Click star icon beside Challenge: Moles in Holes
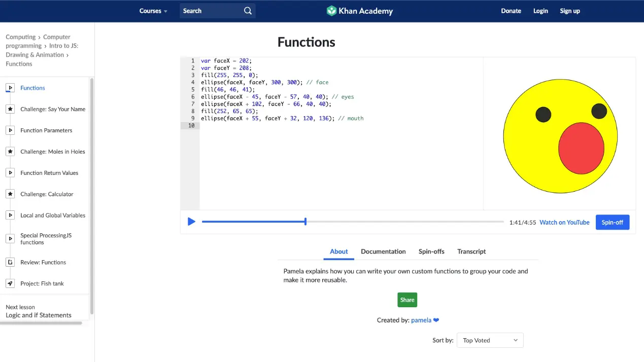This screenshot has height=362, width=644. click(10, 152)
